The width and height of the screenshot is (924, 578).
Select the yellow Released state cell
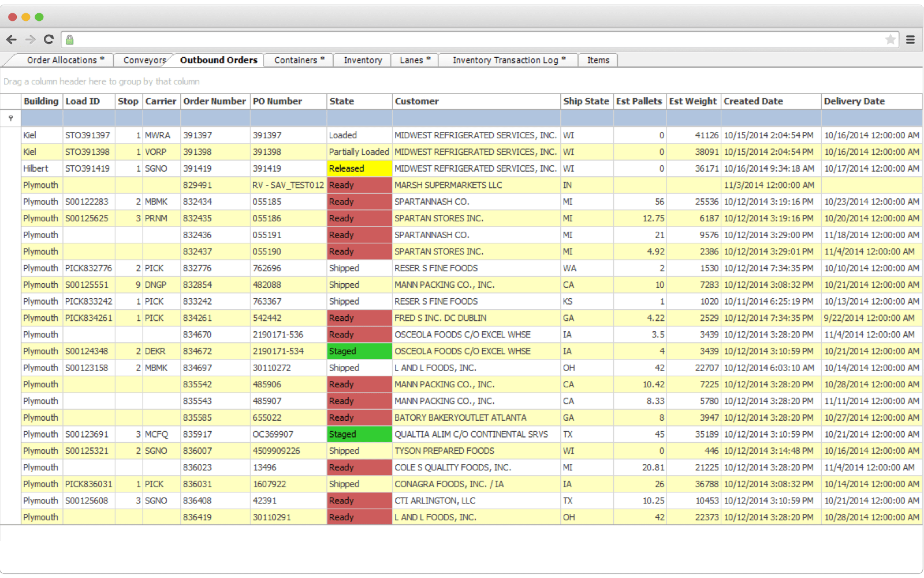point(359,169)
